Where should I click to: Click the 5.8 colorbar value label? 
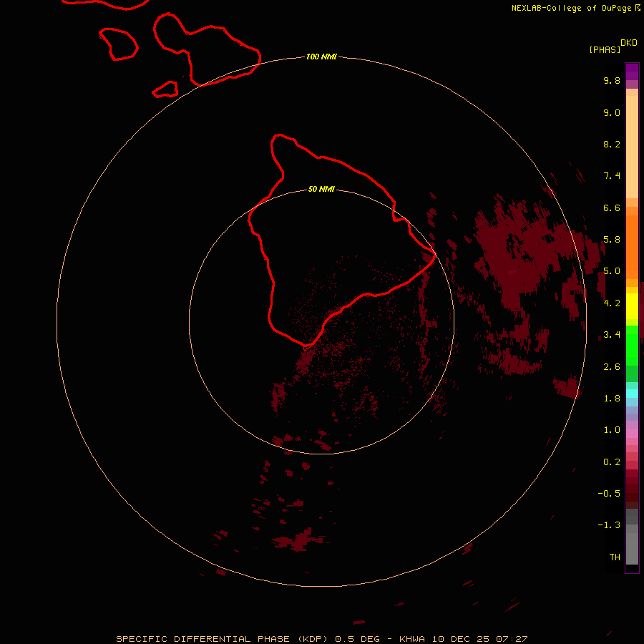click(x=612, y=240)
